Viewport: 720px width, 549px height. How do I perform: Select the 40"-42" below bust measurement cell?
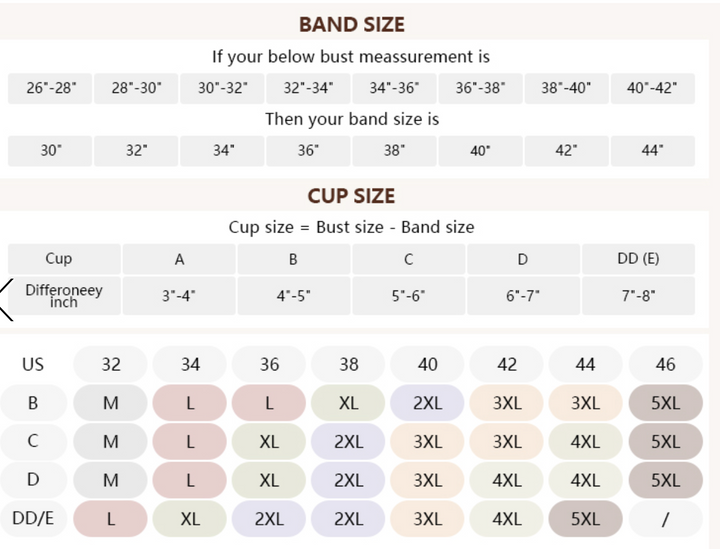tap(652, 88)
